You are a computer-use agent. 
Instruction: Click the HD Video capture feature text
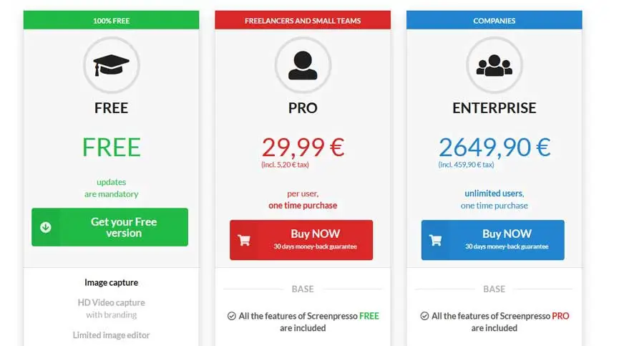111,302
